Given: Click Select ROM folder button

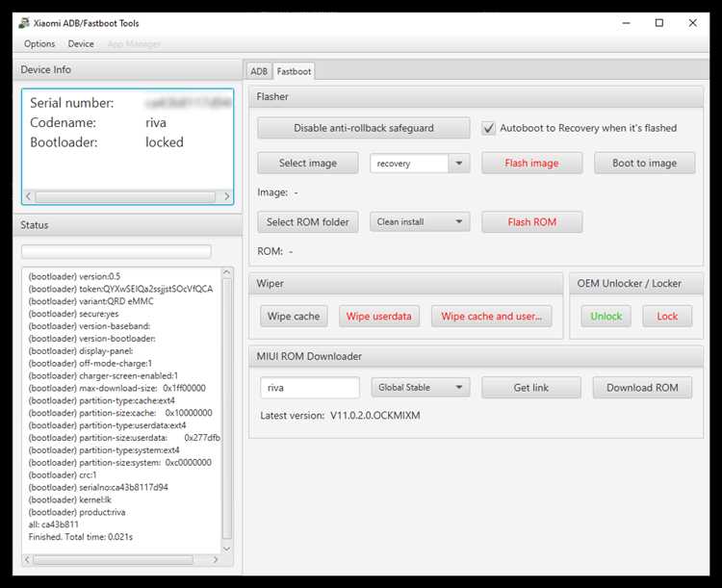Looking at the screenshot, I should point(308,222).
